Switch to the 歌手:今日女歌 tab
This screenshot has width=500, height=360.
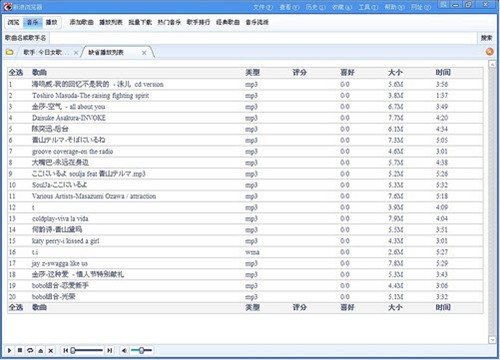42,52
